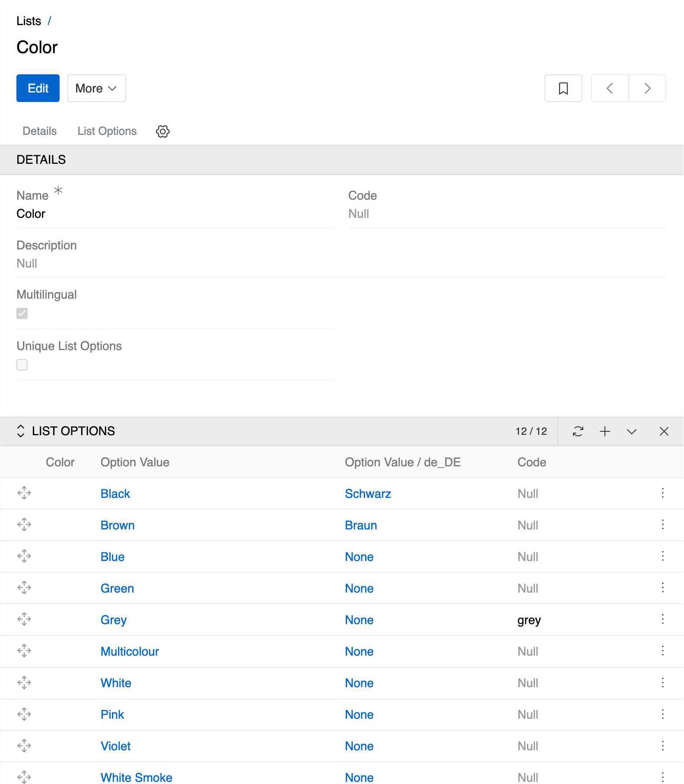Refresh the List Options panel
Image resolution: width=684 pixels, height=784 pixels.
pyautogui.click(x=578, y=431)
